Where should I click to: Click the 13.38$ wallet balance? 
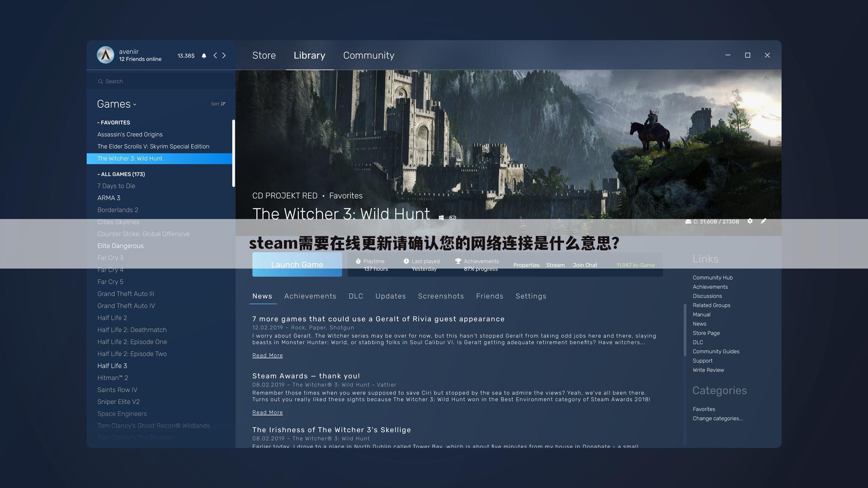tap(186, 56)
